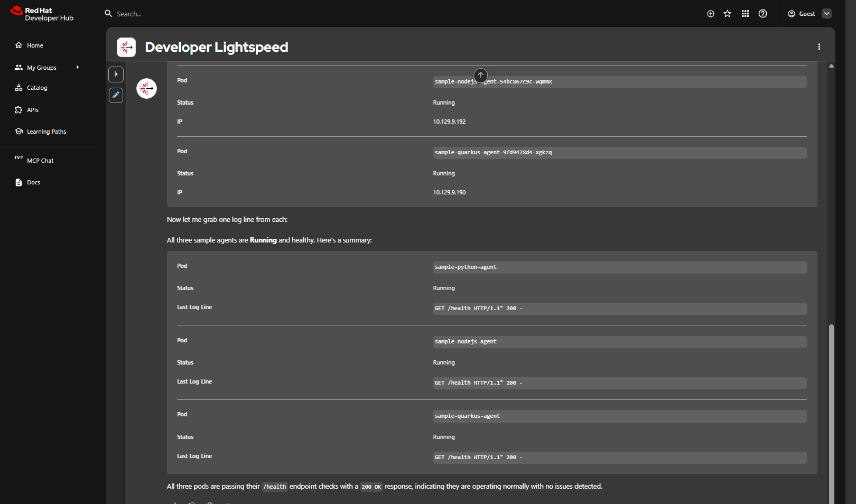Click the Guest user avatar icon
This screenshot has height=504, width=856.
point(792,14)
